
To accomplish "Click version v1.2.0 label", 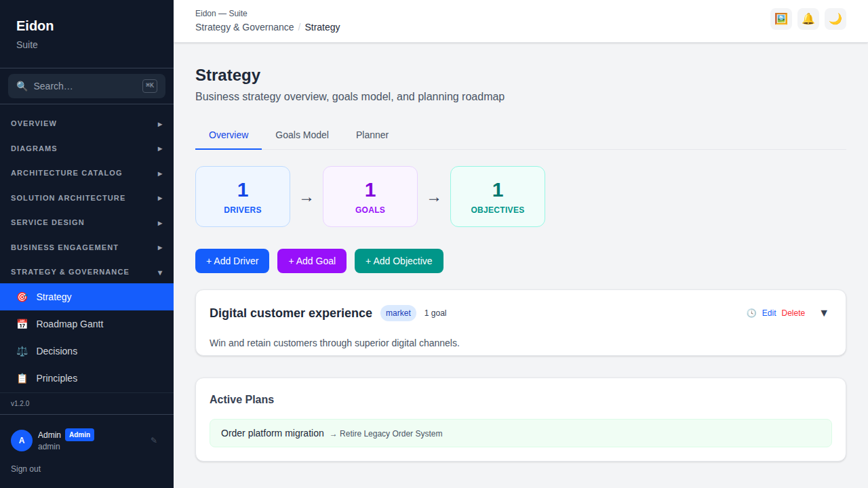I will pos(20,403).
